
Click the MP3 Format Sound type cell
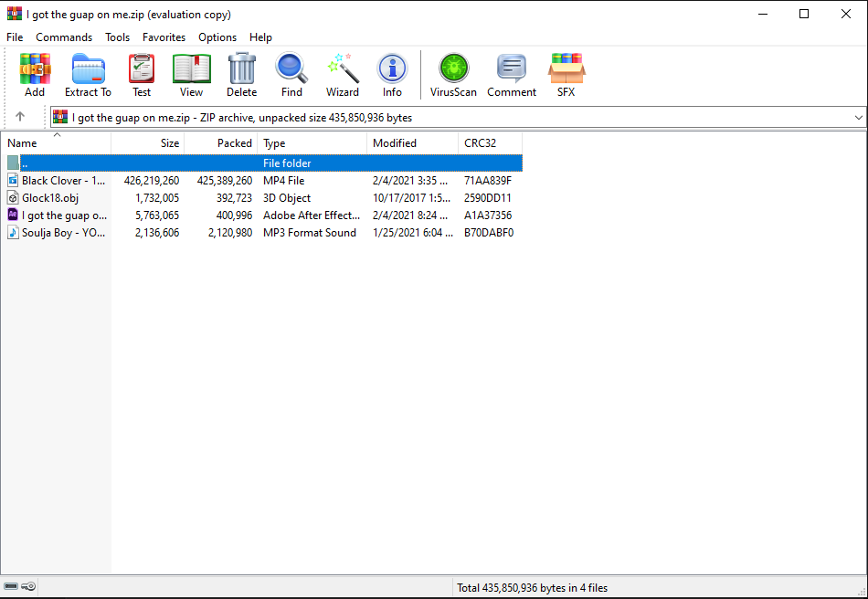point(310,232)
